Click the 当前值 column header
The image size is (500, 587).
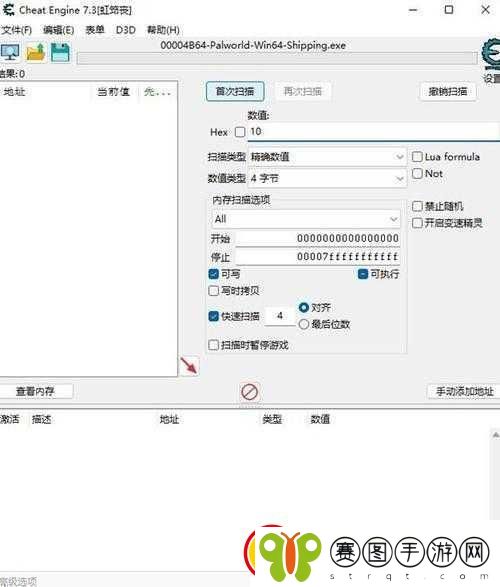(113, 92)
